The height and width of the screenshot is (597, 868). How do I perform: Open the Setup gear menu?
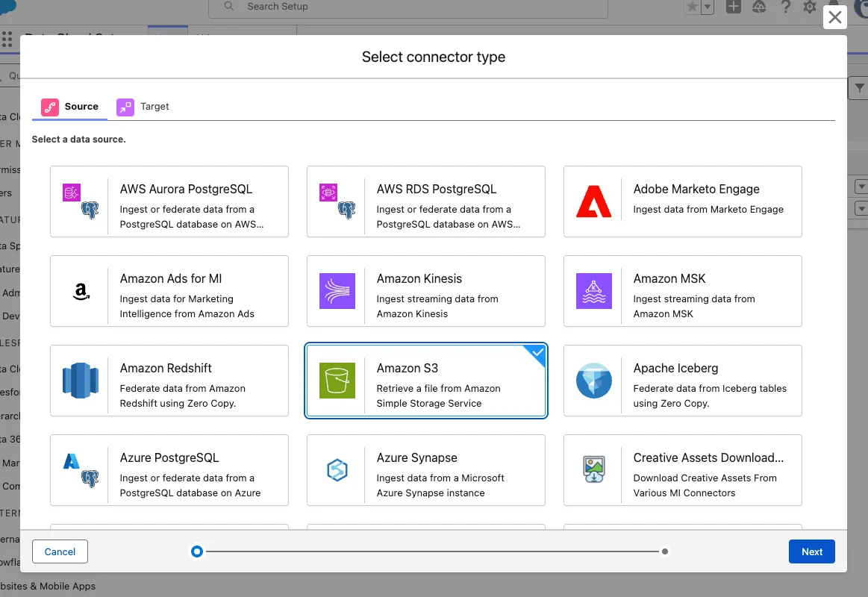[x=810, y=7]
